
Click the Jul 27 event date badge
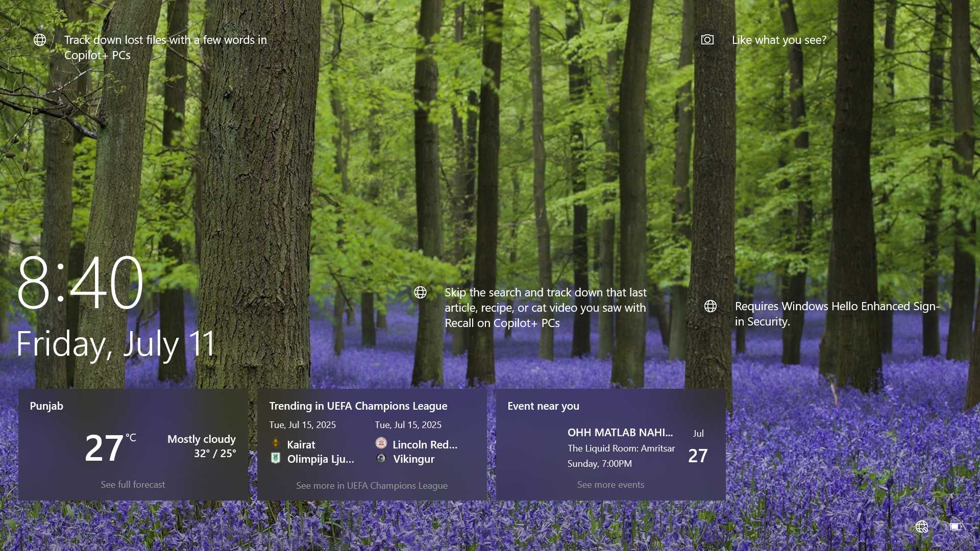(698, 447)
